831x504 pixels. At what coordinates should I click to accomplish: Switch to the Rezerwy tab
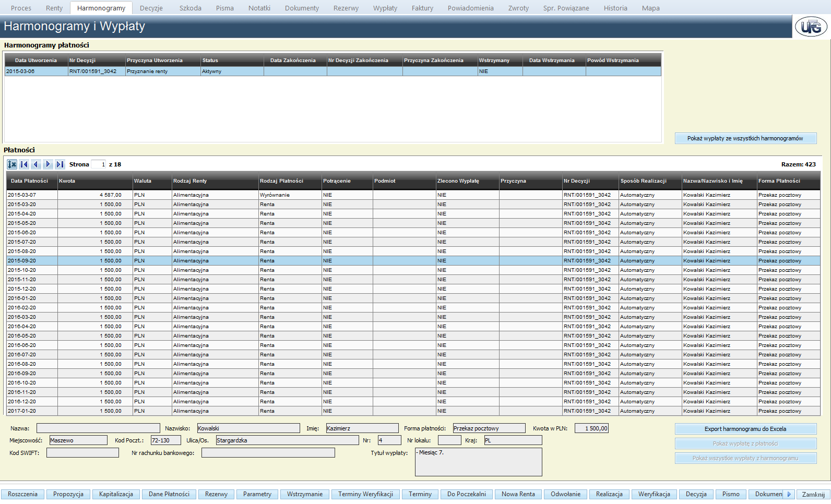[x=346, y=8]
